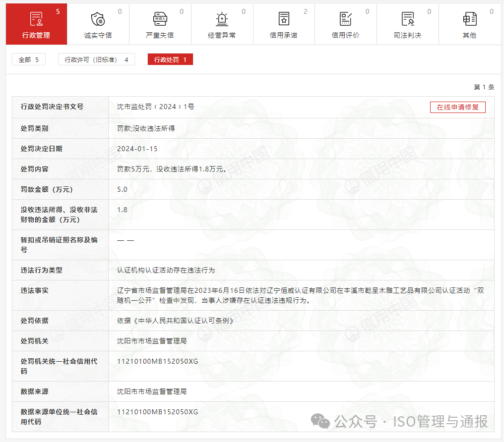Switch to the 严重失信 tab label
The image size is (504, 442).
point(160,35)
